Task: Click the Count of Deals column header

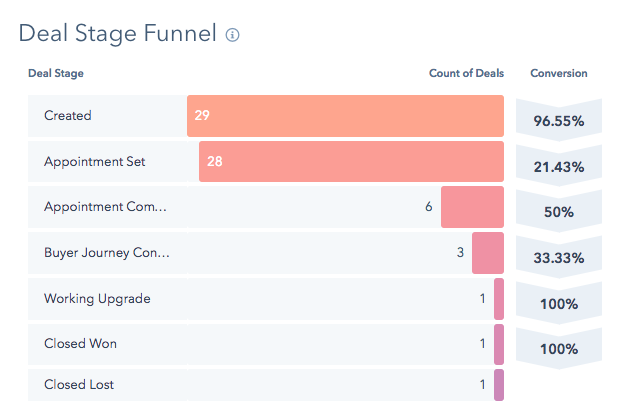Action: (465, 73)
